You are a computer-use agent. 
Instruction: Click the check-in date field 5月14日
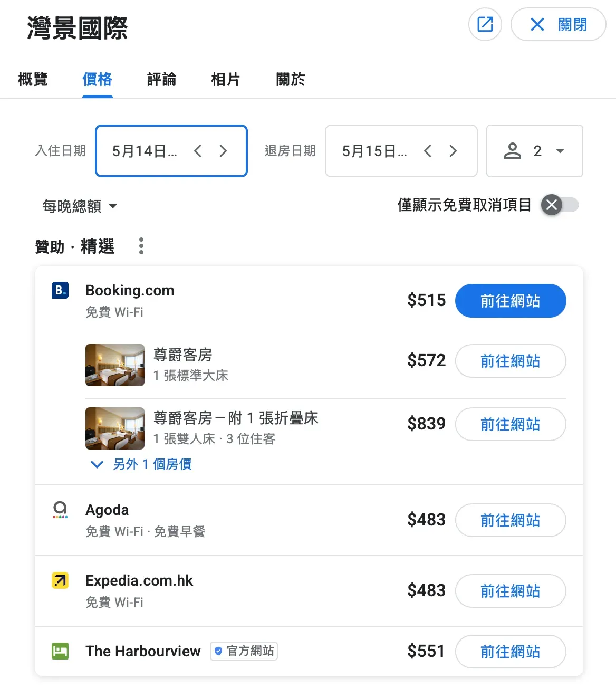tap(171, 151)
